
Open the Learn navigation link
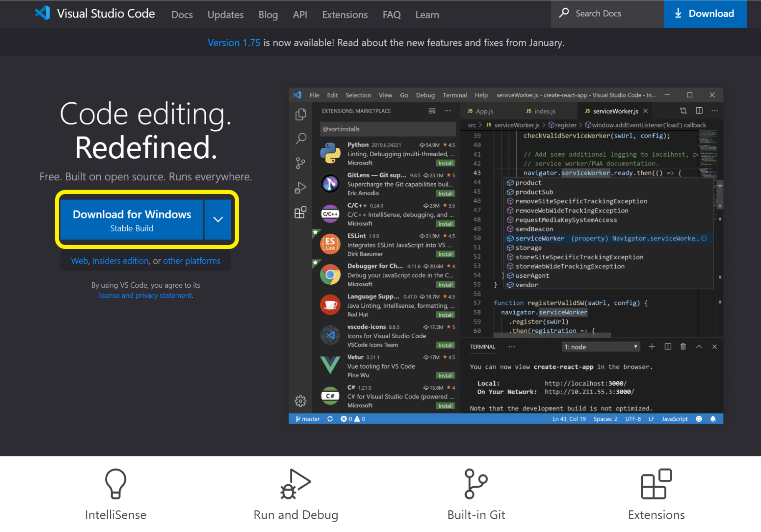point(427,15)
